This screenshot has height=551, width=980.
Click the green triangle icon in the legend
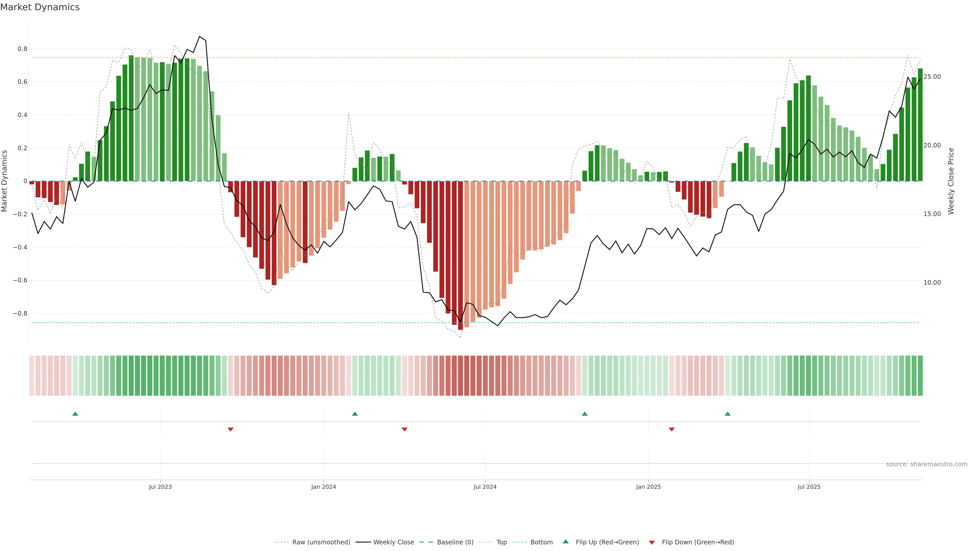[566, 542]
